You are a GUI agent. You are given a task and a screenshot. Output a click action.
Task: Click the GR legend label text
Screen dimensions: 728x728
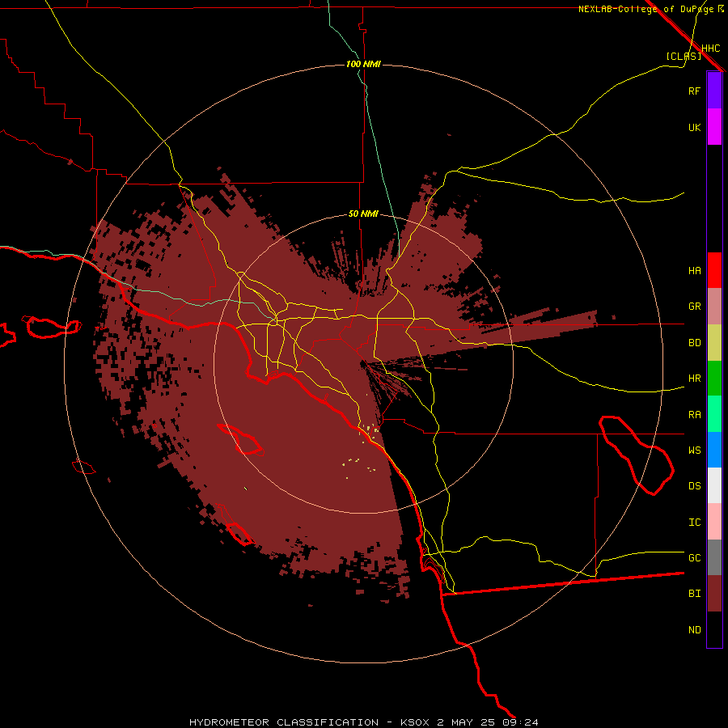pos(694,307)
